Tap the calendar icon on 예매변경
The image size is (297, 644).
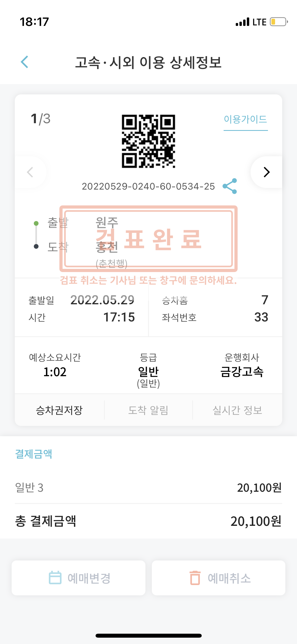point(55,578)
